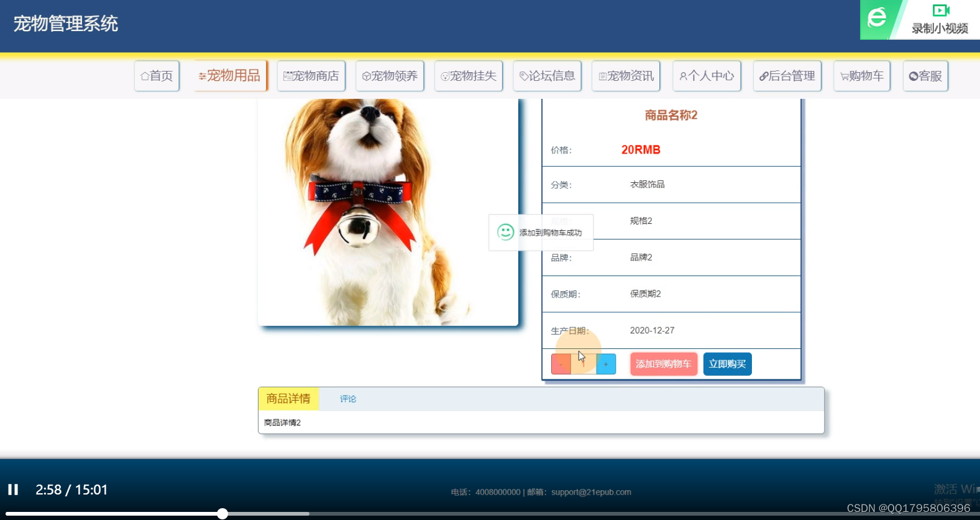Click the quantity input field
The width and height of the screenshot is (980, 520).
(584, 364)
